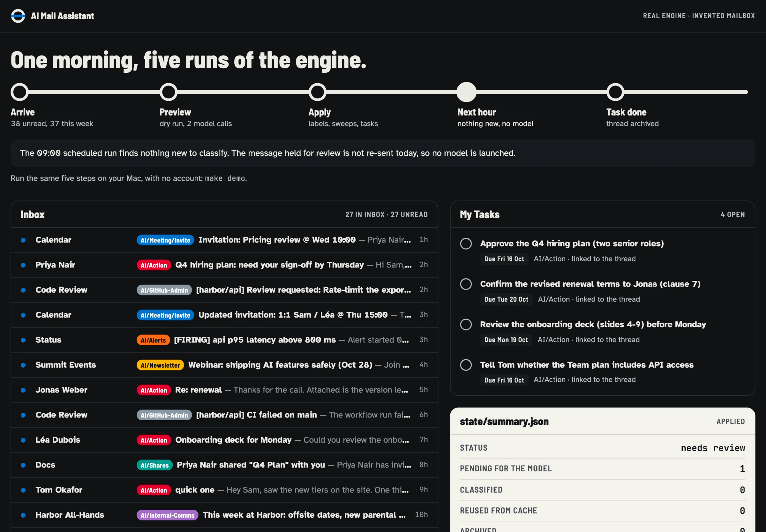
Task: Open Léa Dubois's Onboarding deck email
Action: point(224,440)
